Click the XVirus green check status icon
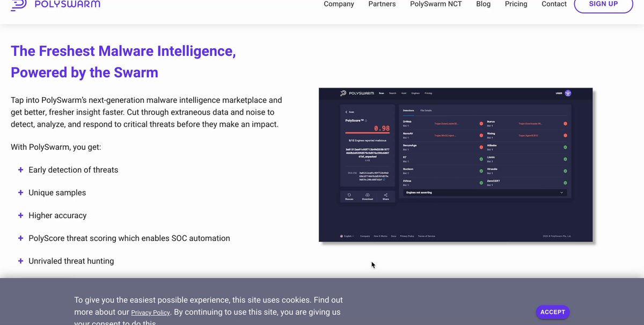 [x=481, y=183]
